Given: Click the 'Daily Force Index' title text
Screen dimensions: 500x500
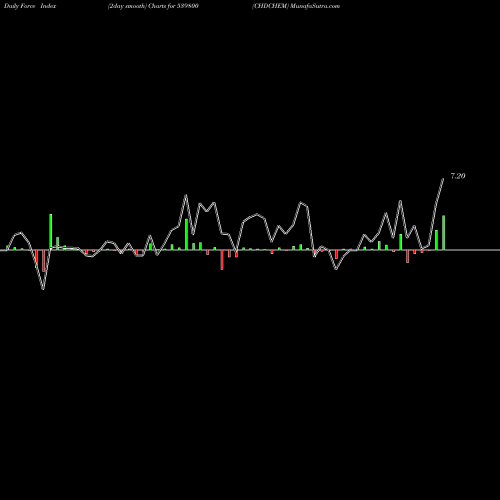Looking at the screenshot, I should [30, 6].
